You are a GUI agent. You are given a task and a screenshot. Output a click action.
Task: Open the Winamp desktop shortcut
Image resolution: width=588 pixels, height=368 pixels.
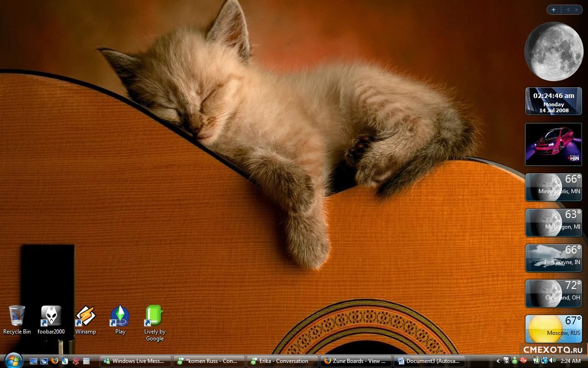click(x=85, y=316)
